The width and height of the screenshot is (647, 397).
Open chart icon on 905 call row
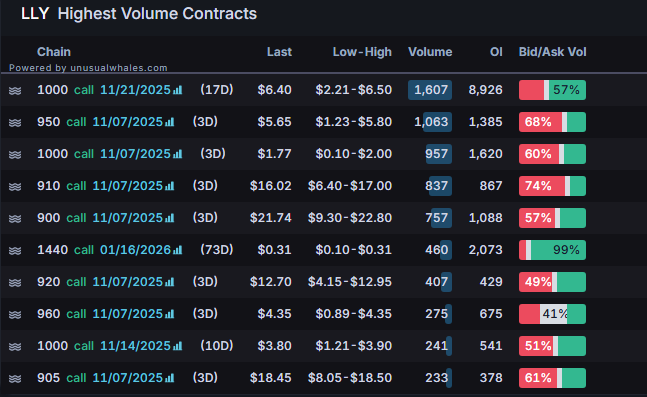click(x=170, y=378)
